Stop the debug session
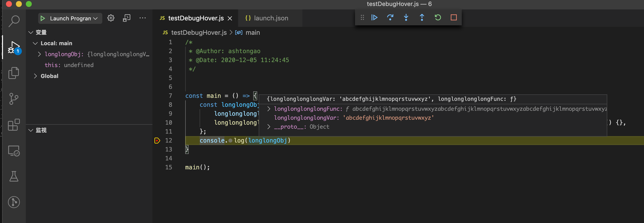 coord(454,17)
